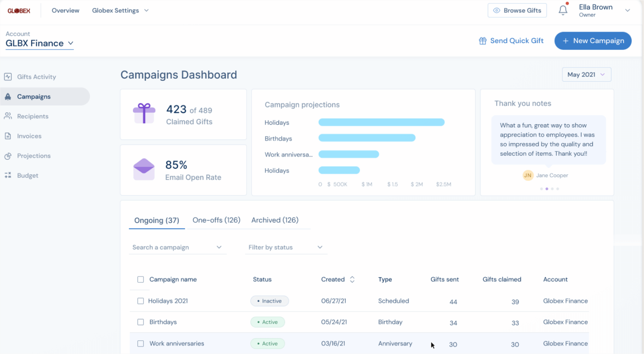
Task: Toggle the select-all campaigns checkbox
Action: pyautogui.click(x=141, y=280)
